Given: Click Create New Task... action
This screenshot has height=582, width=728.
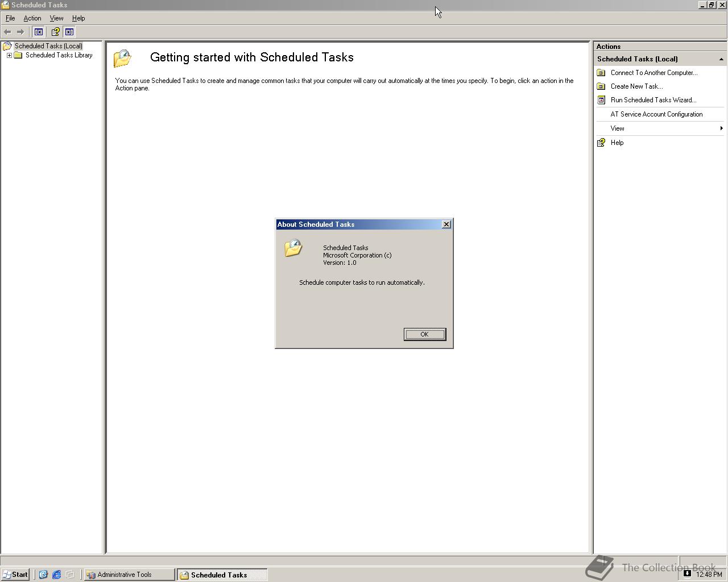Looking at the screenshot, I should click(636, 86).
